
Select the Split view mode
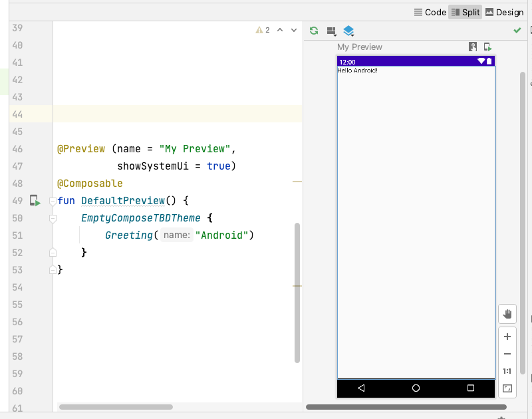click(465, 12)
